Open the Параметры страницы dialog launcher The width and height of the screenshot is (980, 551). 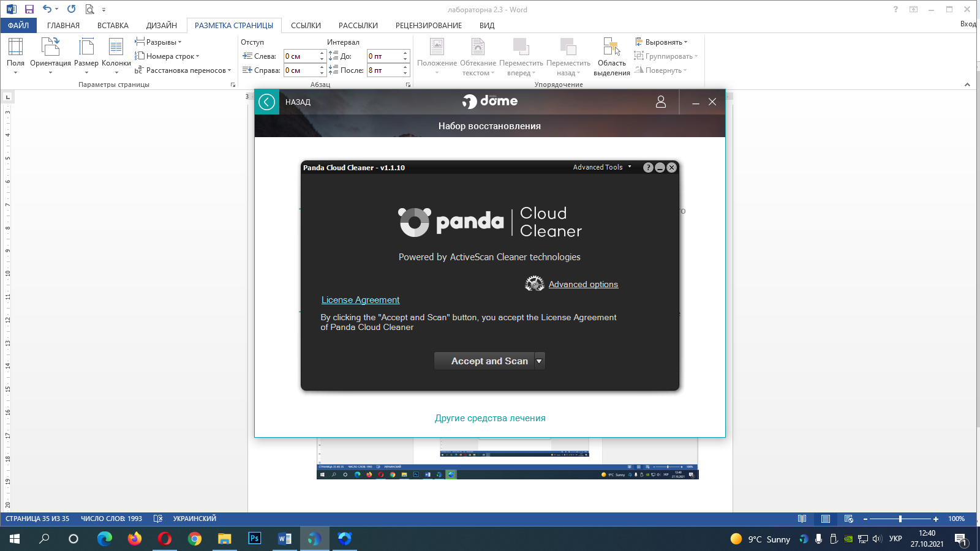(233, 85)
